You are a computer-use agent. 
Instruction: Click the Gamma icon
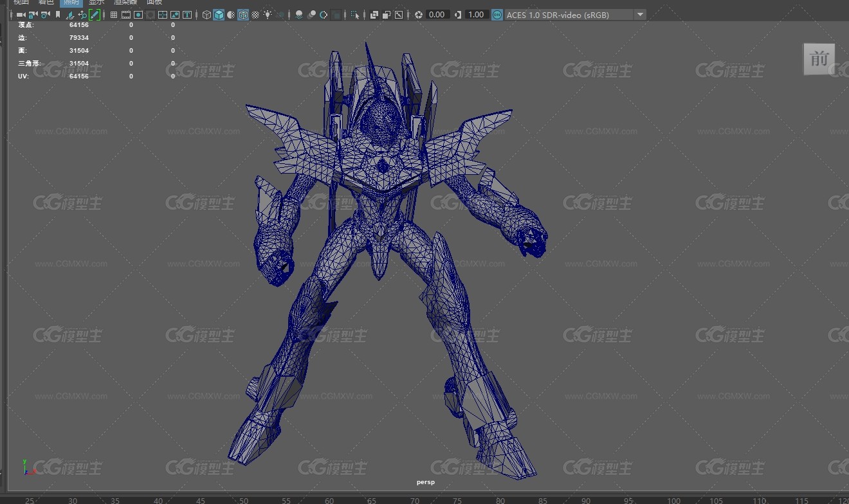(x=458, y=14)
